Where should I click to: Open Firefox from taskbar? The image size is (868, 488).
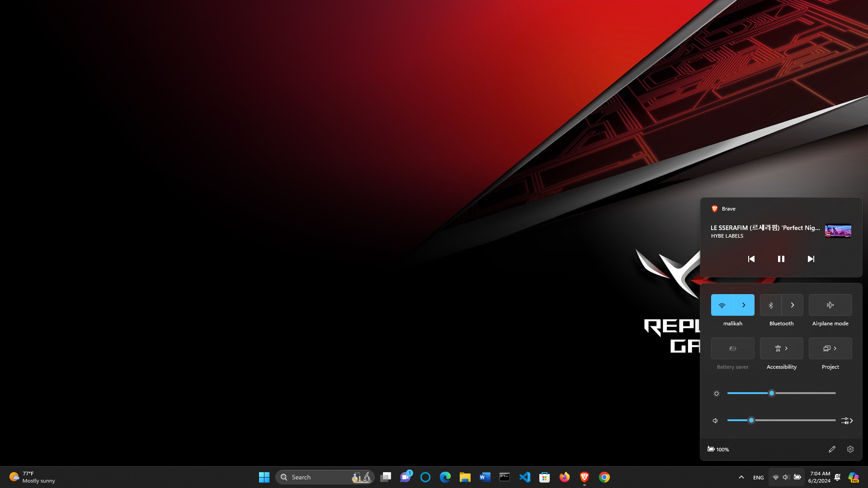[564, 477]
